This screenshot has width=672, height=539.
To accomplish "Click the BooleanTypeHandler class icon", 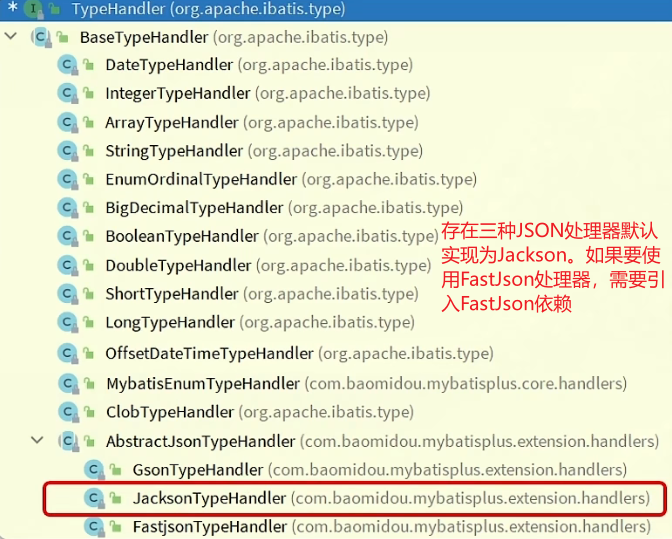I will [x=67, y=236].
